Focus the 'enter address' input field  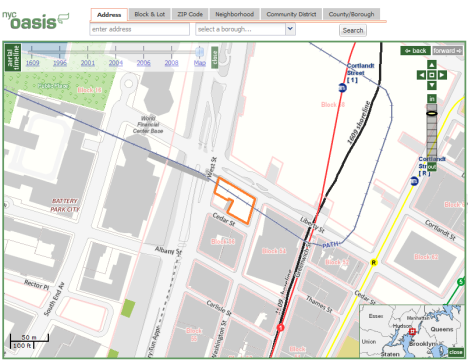click(x=139, y=29)
